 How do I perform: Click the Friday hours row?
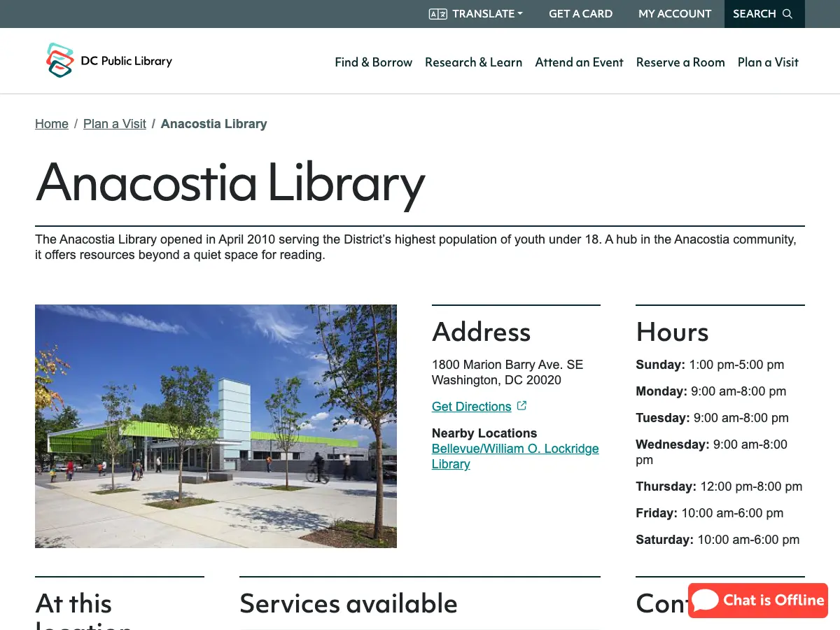pyautogui.click(x=710, y=513)
